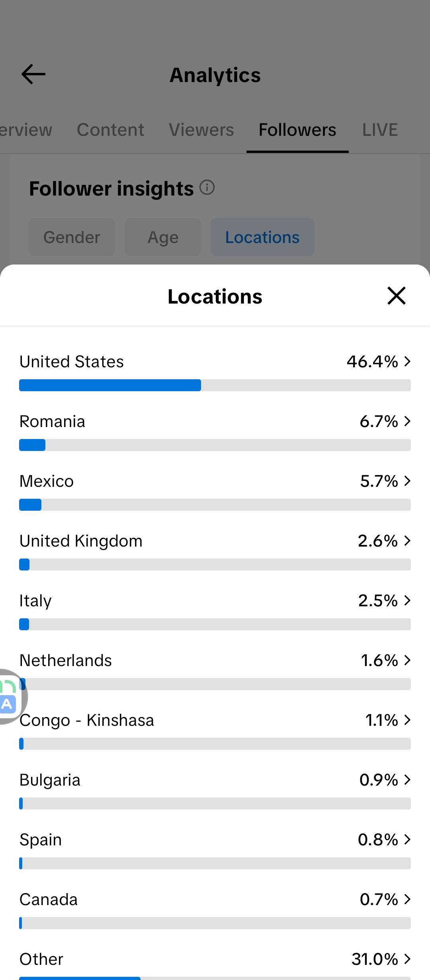
Task: Switch to the Content tab
Action: point(110,130)
